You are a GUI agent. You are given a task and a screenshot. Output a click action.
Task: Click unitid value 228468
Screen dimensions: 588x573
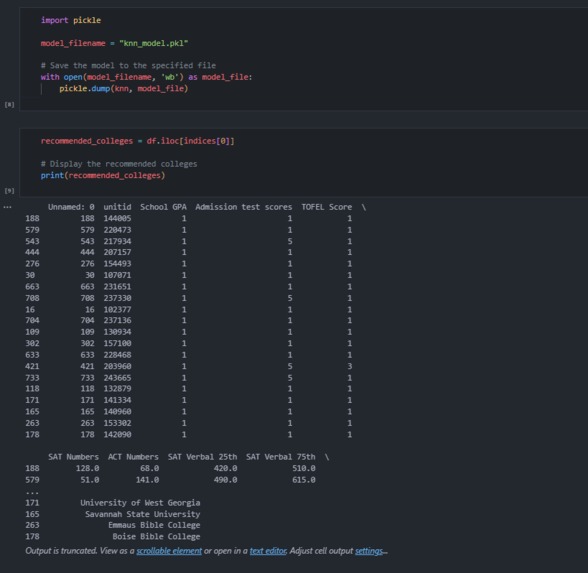117,355
